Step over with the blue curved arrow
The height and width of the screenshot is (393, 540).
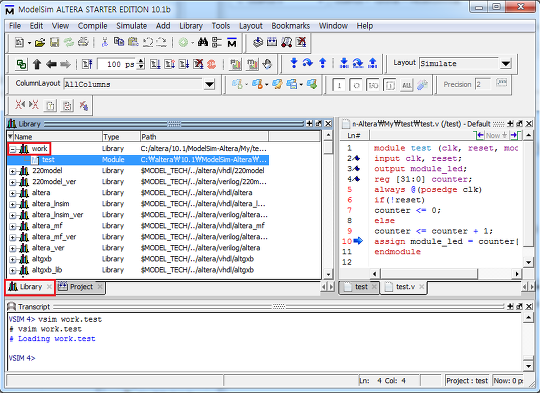[308, 63]
